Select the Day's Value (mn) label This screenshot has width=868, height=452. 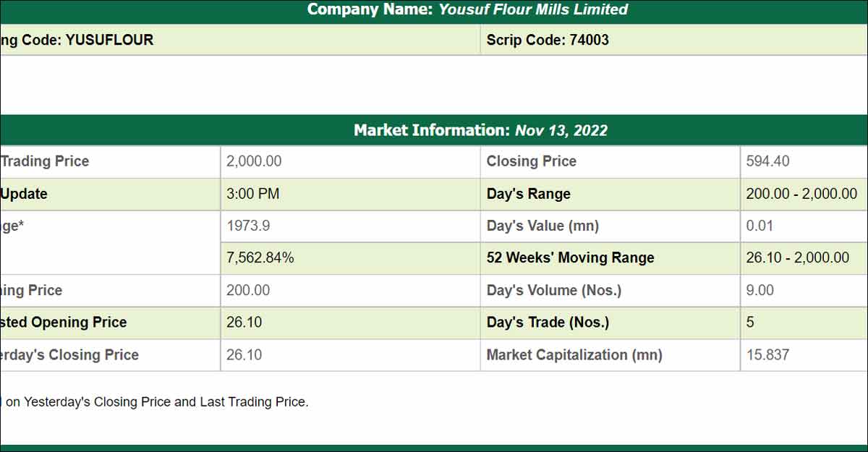click(542, 226)
